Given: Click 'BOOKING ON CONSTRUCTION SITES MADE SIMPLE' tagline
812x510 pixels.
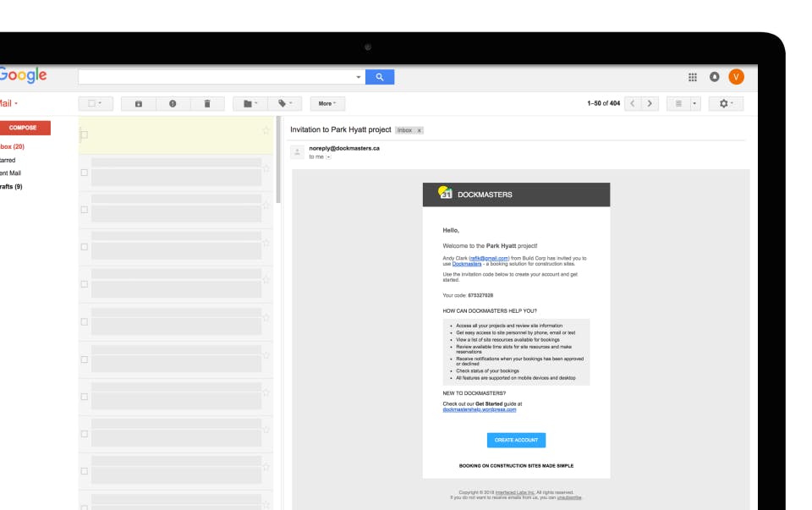Looking at the screenshot, I should (516, 466).
